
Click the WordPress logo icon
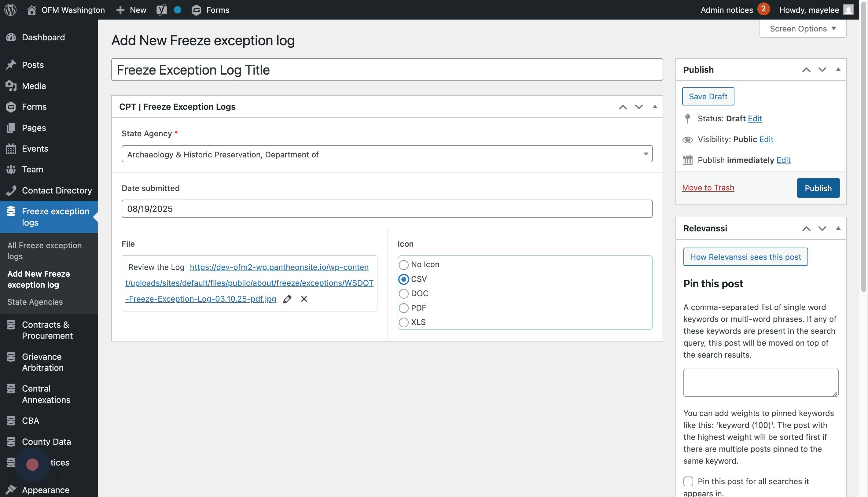(x=10, y=9)
